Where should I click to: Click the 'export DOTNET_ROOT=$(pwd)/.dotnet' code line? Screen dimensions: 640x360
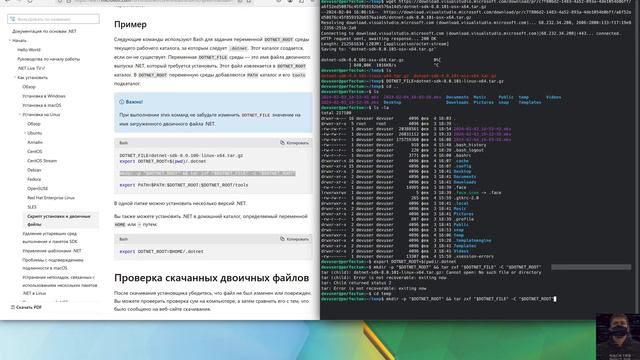pos(163,161)
